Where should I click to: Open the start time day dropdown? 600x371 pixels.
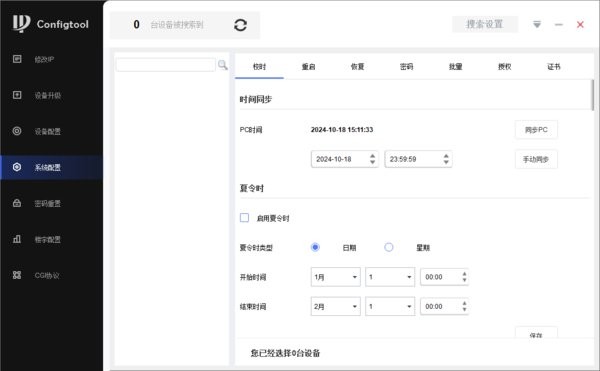point(390,277)
